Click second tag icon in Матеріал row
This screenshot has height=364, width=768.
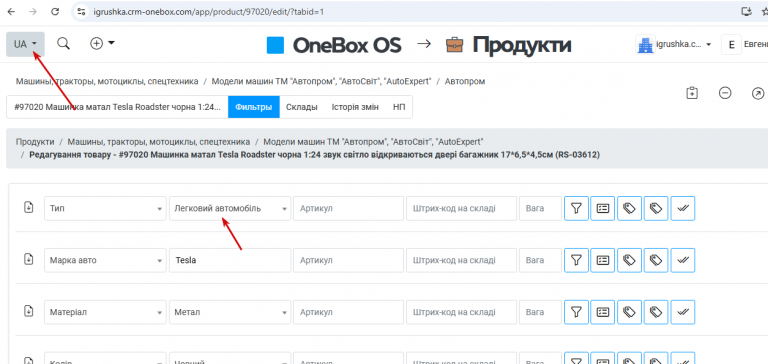pyautogui.click(x=656, y=312)
